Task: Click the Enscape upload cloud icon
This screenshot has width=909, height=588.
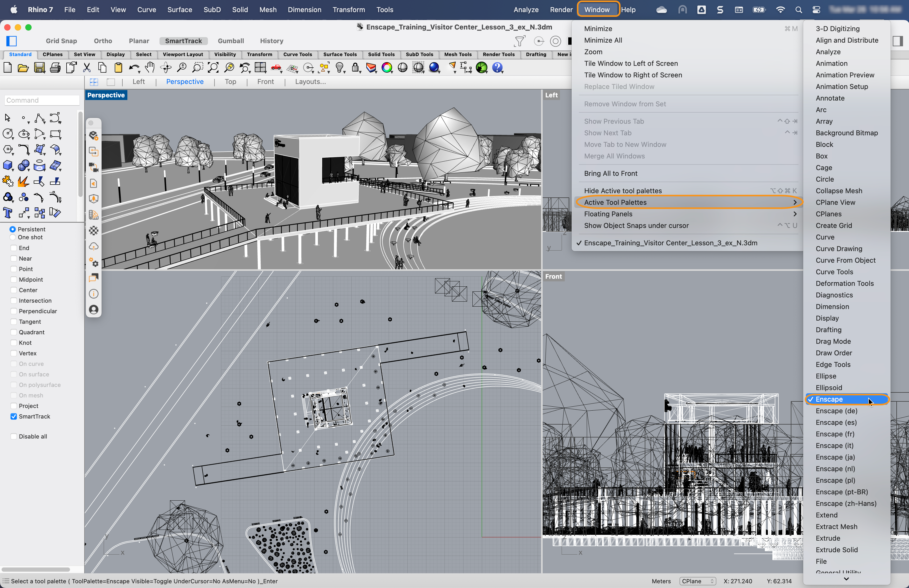Action: pos(93,247)
